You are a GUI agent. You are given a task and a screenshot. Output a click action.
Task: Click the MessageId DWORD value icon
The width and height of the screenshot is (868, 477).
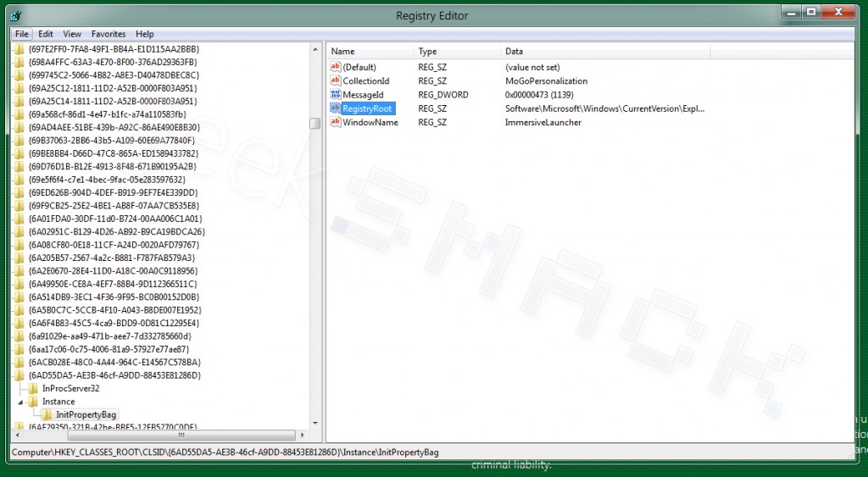click(x=335, y=95)
